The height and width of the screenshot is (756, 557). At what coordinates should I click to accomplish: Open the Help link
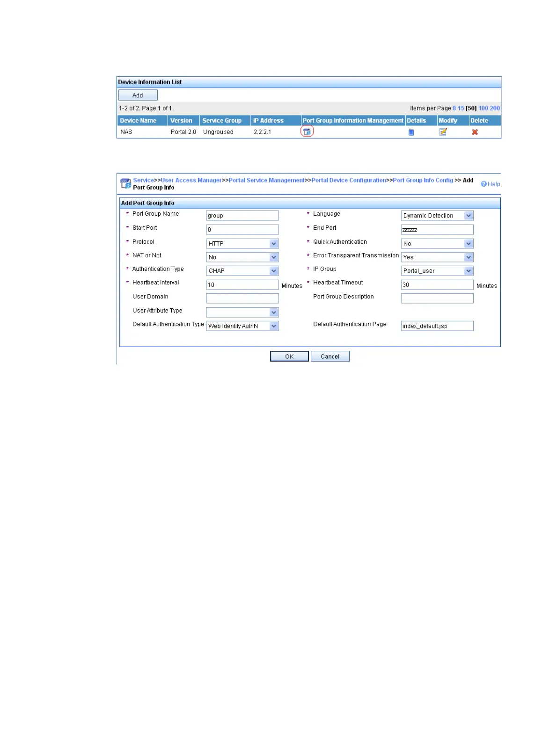[494, 184]
